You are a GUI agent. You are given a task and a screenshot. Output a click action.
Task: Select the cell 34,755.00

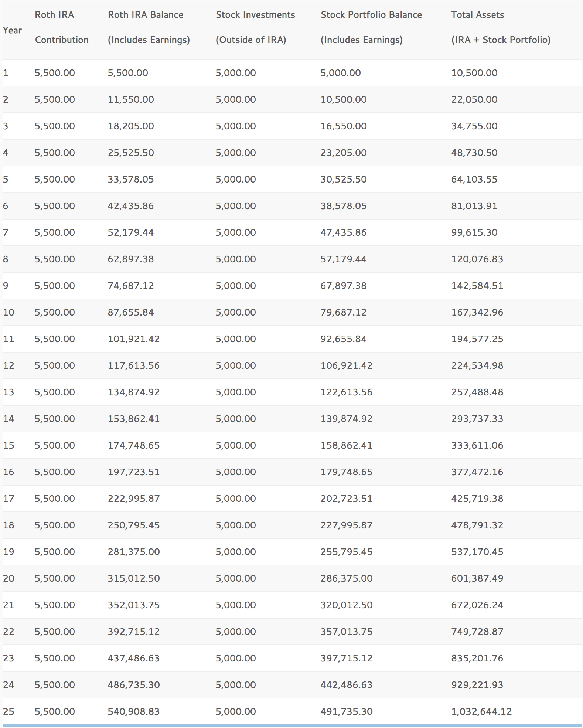(x=474, y=126)
